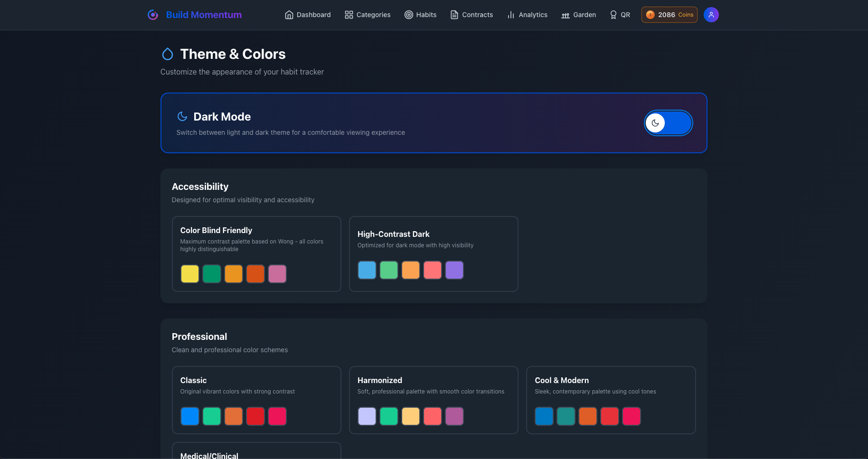Screen dimensions: 868x459
Task: Click the Garden plant icon
Action: coord(565,15)
